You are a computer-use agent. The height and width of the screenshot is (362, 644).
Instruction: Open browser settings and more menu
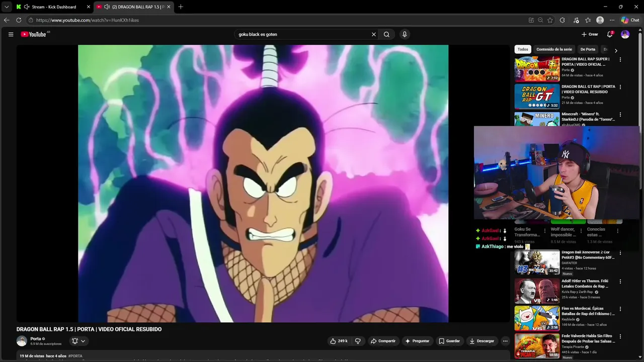612,20
